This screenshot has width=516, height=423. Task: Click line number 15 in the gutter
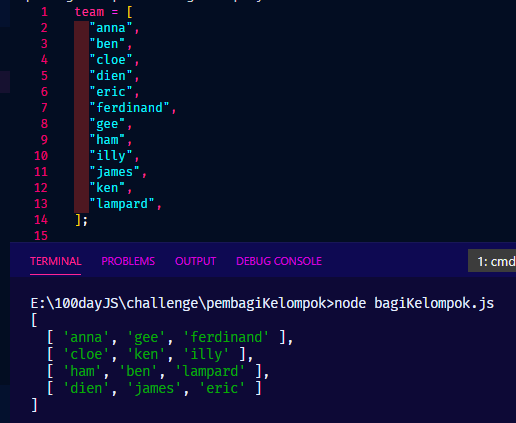point(41,236)
